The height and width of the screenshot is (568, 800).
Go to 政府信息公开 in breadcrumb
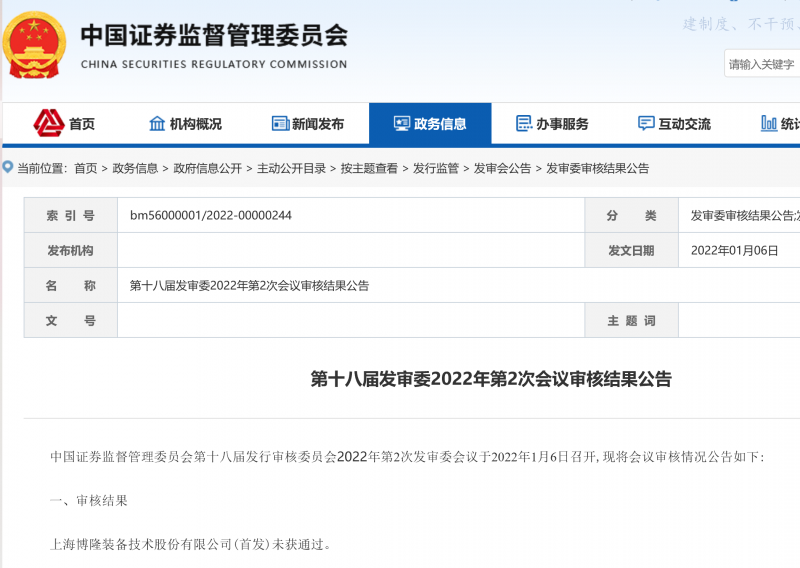point(208,168)
